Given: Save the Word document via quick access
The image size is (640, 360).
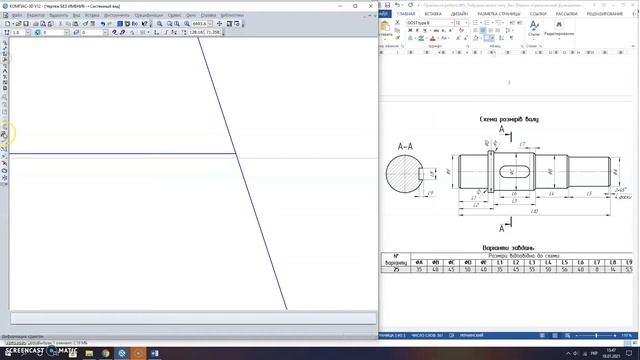Looking at the screenshot, I should coord(387,5).
